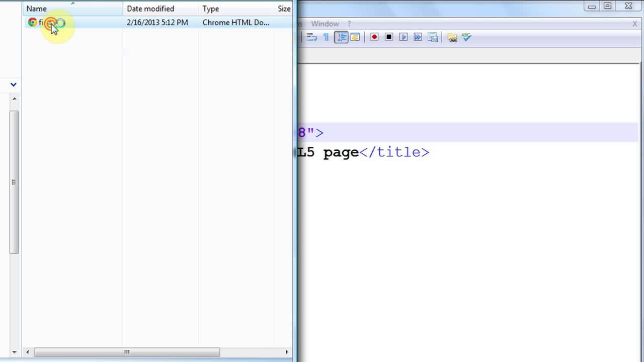This screenshot has width=644, height=362.
Task: Run ABC spell check icon
Action: [466, 37]
